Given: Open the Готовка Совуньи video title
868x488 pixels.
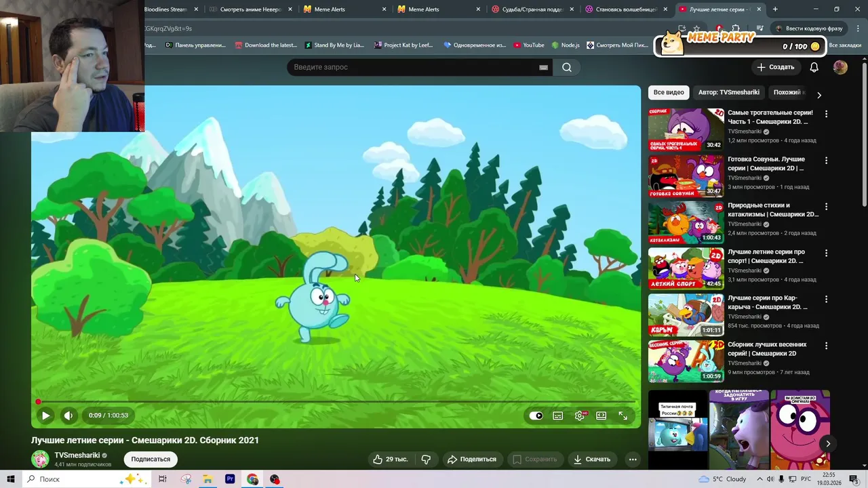Looking at the screenshot, I should (766, 163).
